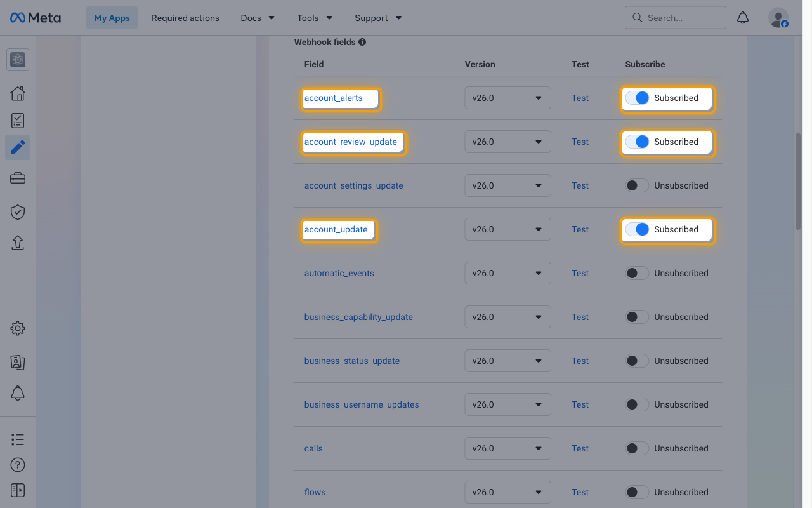Screen dimensions: 812x508
Task: Open the account_alerts field link
Action: click(x=334, y=98)
